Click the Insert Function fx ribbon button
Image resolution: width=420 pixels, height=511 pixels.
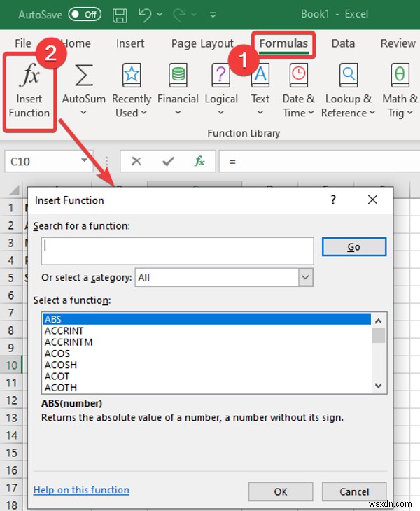tap(29, 91)
